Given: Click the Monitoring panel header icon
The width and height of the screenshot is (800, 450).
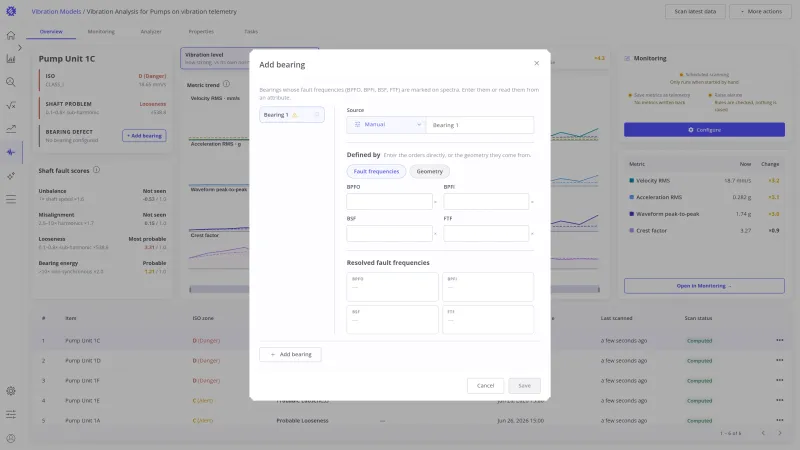Looking at the screenshot, I should [x=627, y=59].
